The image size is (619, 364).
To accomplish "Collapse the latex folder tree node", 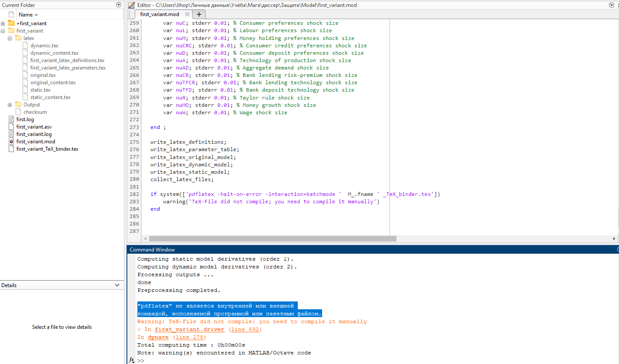I will click(x=10, y=38).
